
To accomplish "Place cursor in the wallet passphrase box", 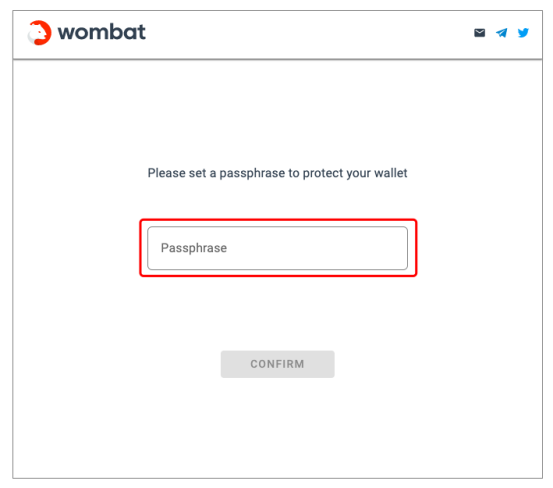I will 278,248.
